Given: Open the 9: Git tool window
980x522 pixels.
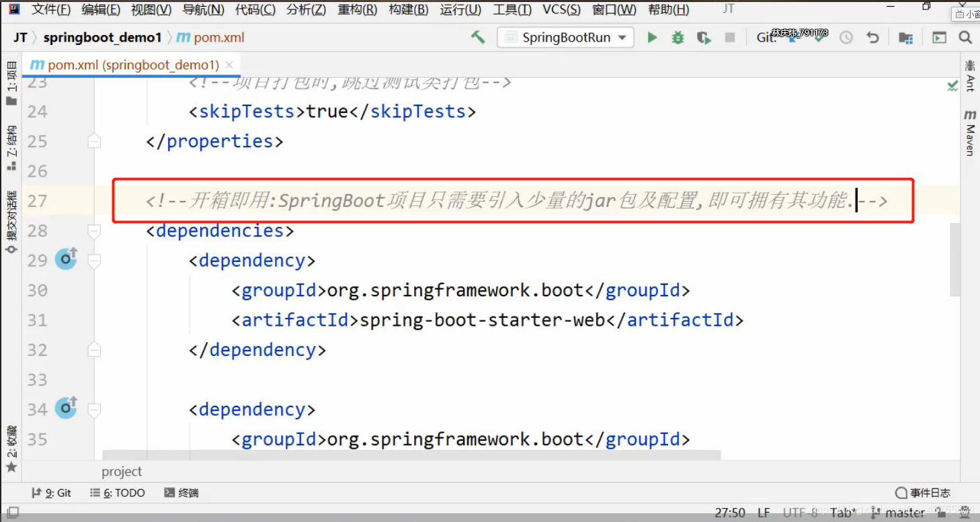Looking at the screenshot, I should [52, 492].
